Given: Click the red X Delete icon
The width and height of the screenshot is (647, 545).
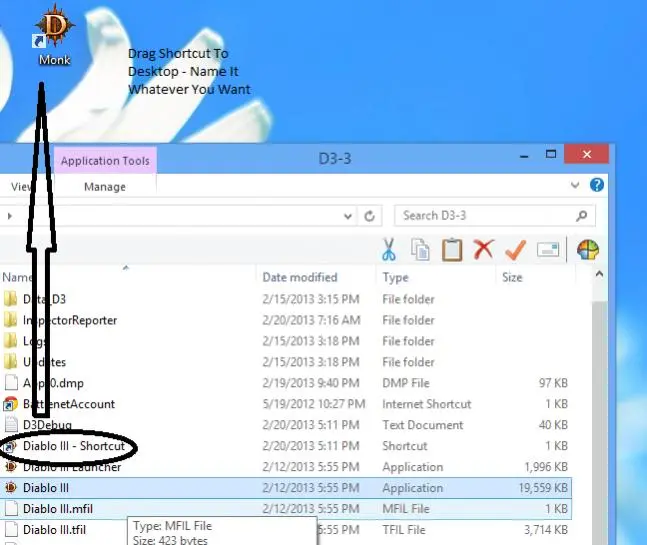Looking at the screenshot, I should pos(483,249).
